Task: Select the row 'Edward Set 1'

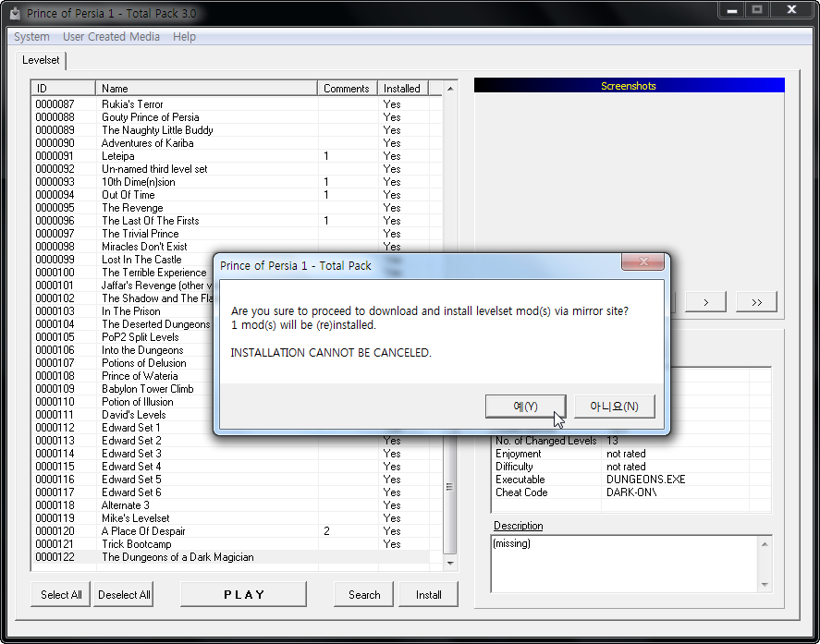Action: 123,428
